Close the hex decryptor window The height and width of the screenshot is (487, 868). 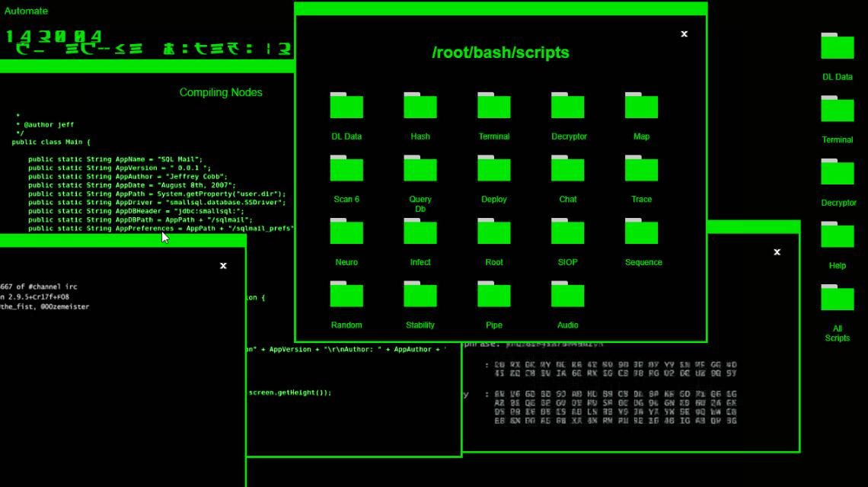[x=777, y=252]
